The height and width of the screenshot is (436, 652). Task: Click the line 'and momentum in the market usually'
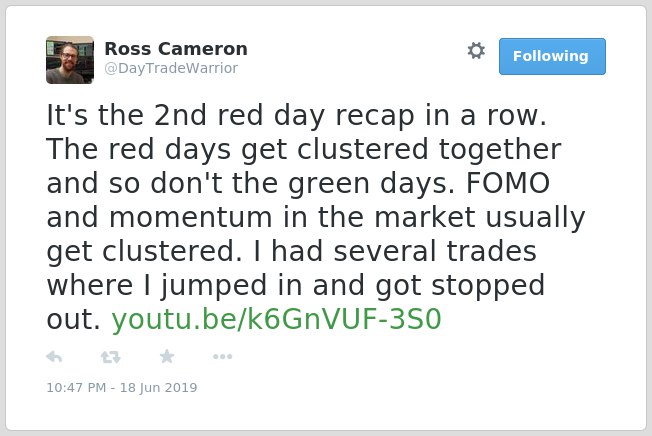click(316, 217)
